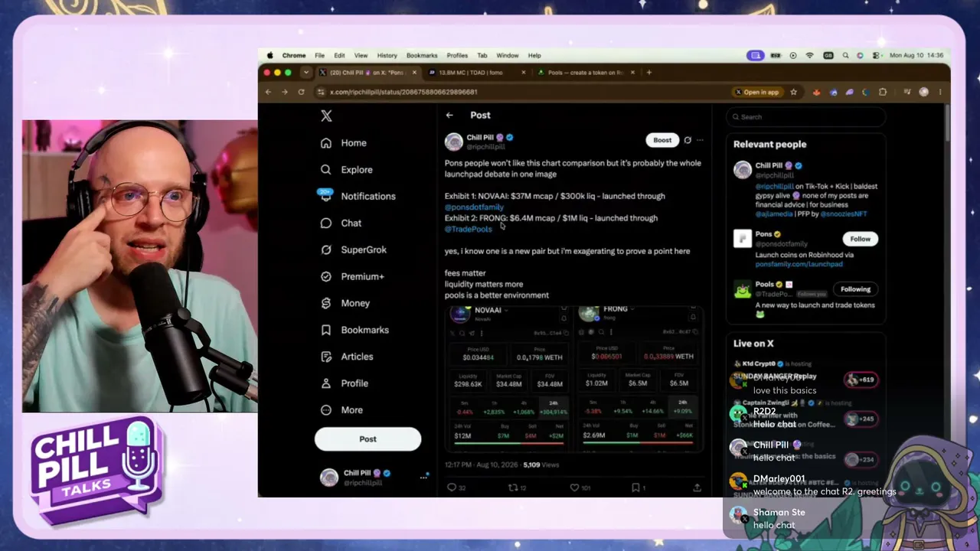Screen dimensions: 980x551
Task: Open macOS Spotlight search icon
Action: coord(845,55)
